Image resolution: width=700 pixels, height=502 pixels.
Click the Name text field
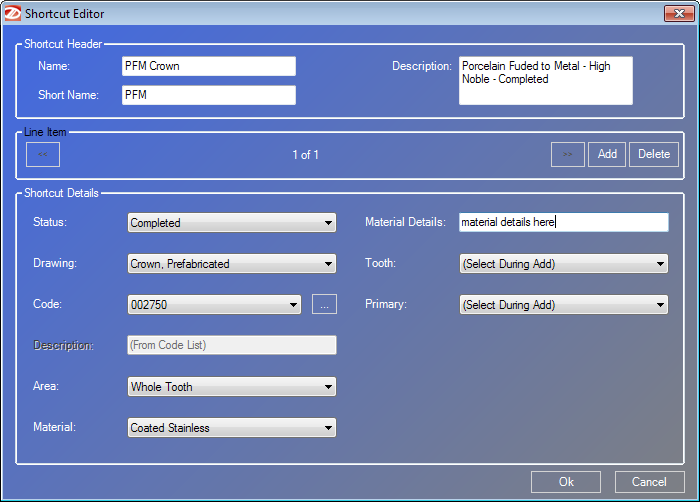coord(208,66)
